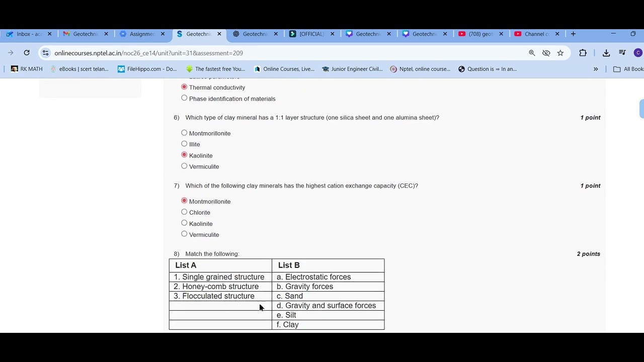Screen dimensions: 644x362
Task: Click table cell '3. Flocculated structure'
Action: pyautogui.click(x=220, y=296)
